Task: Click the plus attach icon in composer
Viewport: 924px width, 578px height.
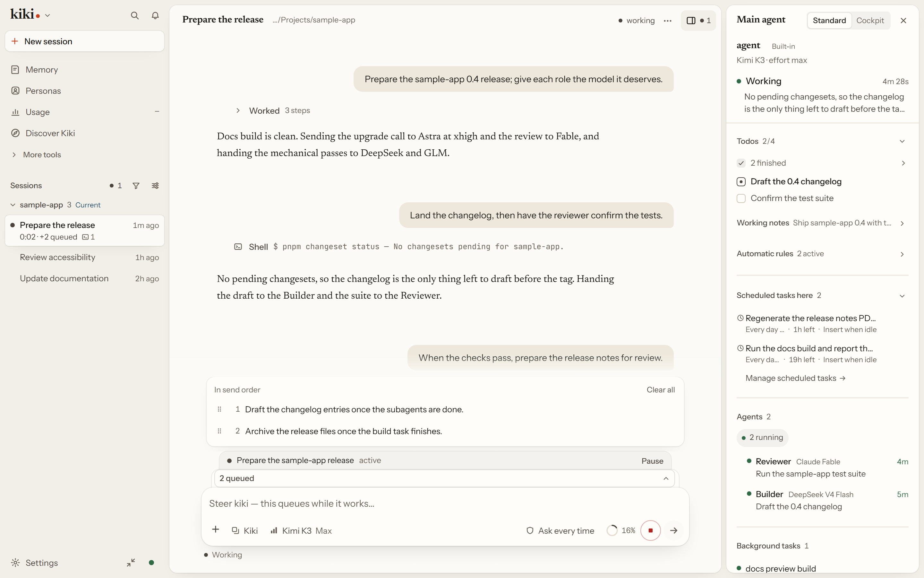Action: [215, 530]
